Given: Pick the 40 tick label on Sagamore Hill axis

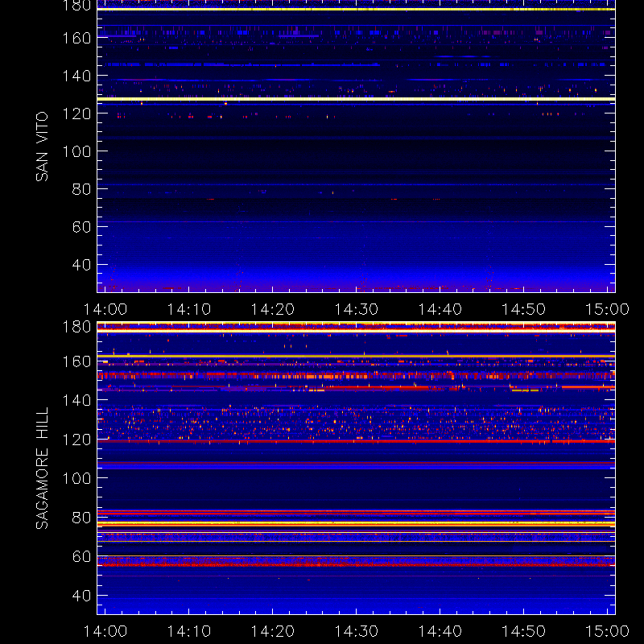Looking at the screenshot, I should tap(81, 596).
